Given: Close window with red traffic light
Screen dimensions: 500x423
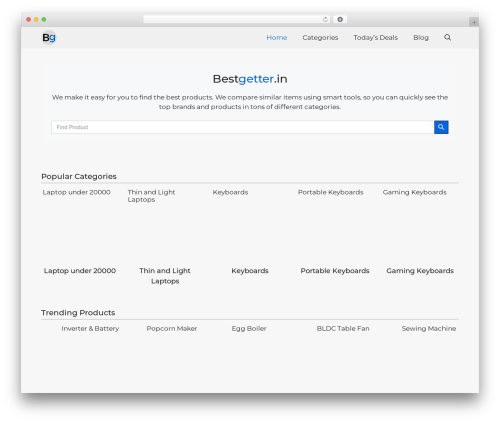Looking at the screenshot, I should (29, 19).
